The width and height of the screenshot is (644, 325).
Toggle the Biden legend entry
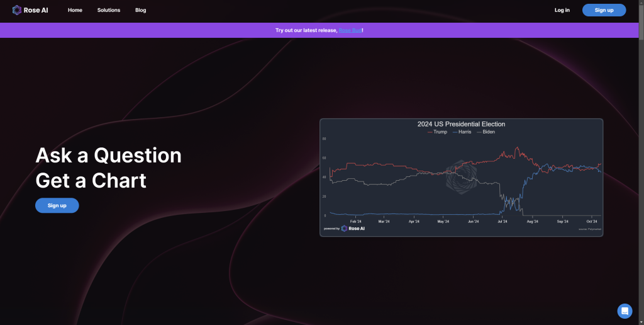[x=486, y=132]
